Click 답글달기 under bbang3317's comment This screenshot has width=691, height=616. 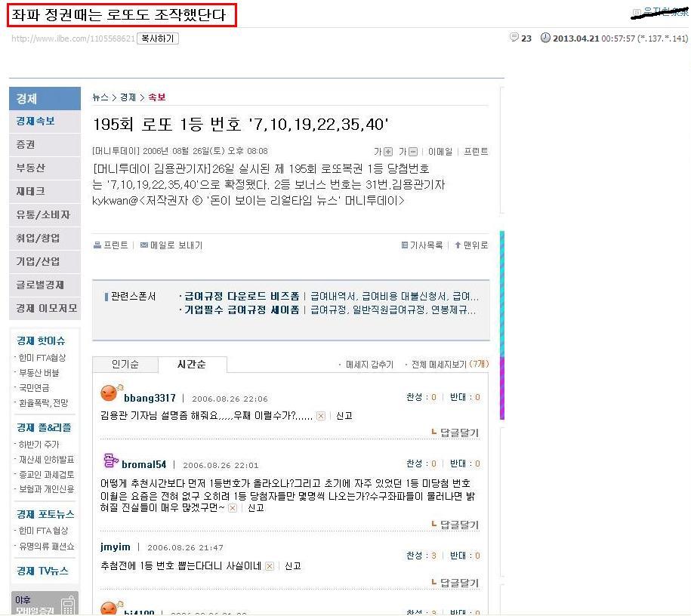(x=458, y=433)
